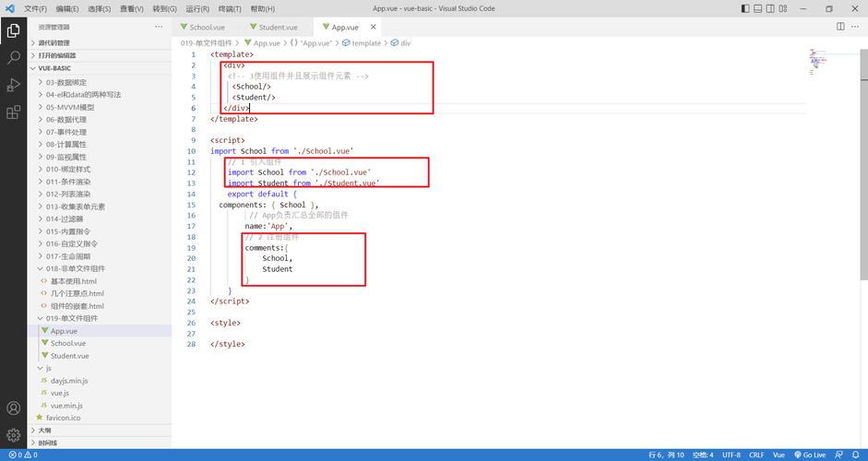
Task: Click the VS Code logo icon
Action: pyautogui.click(x=9, y=8)
